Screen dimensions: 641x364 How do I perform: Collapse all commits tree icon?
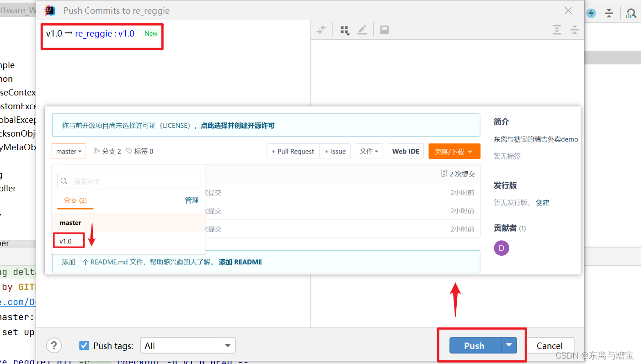tap(575, 30)
